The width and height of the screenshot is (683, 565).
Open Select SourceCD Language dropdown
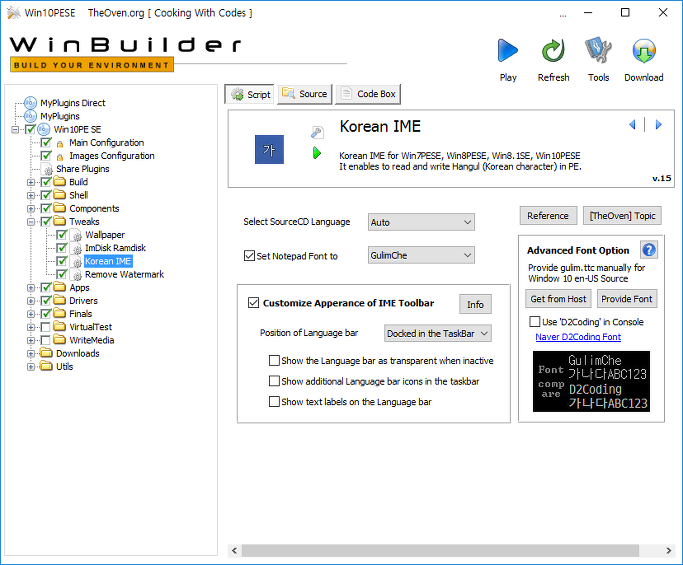421,222
